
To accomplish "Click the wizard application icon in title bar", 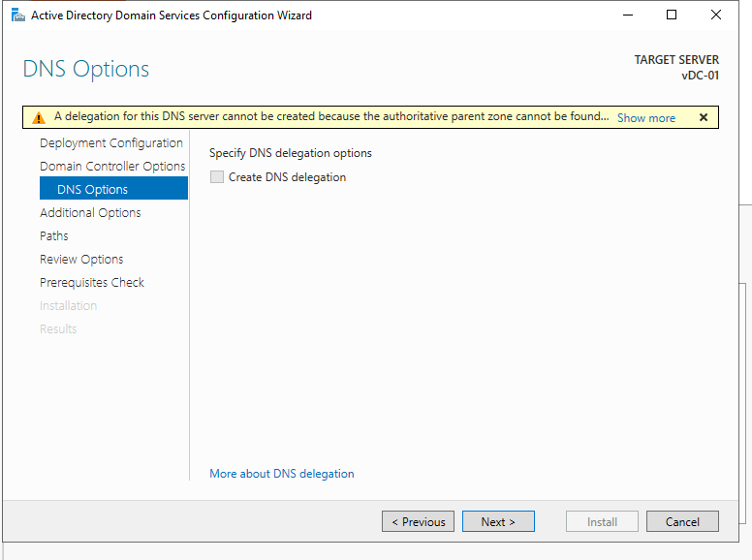I will pyautogui.click(x=18, y=16).
